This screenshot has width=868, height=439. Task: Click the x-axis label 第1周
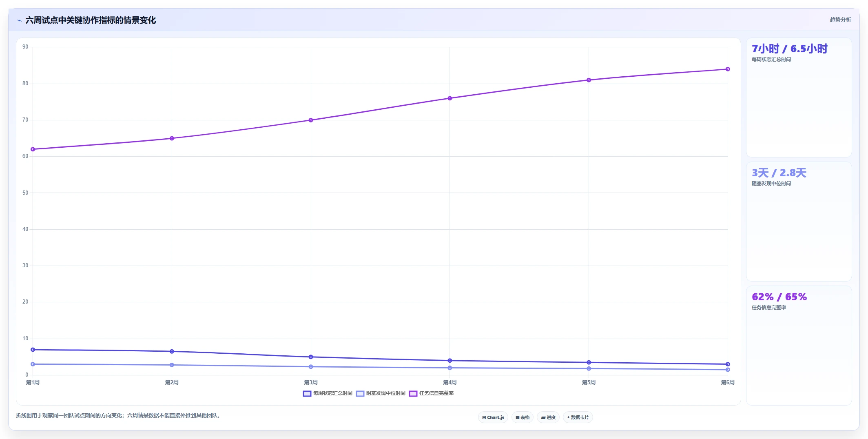click(x=33, y=382)
